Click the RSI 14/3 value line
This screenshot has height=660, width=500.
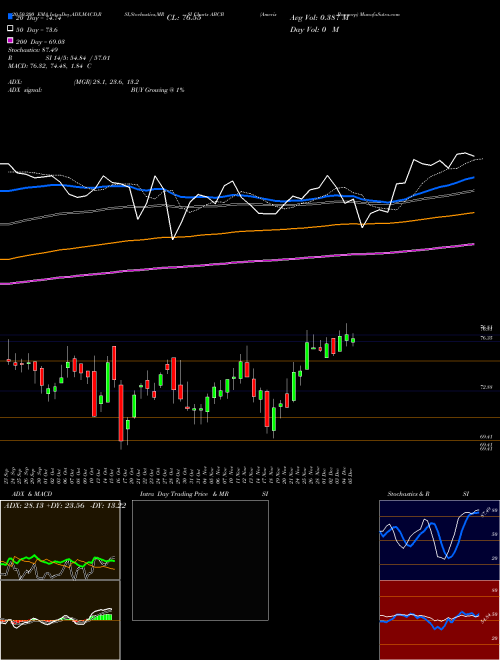(59, 58)
